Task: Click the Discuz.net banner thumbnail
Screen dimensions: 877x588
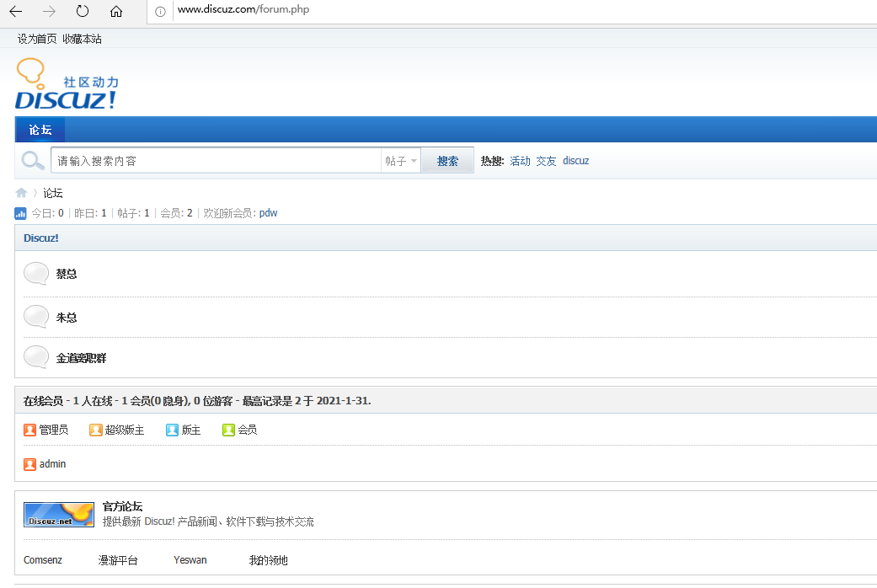Action: [59, 514]
